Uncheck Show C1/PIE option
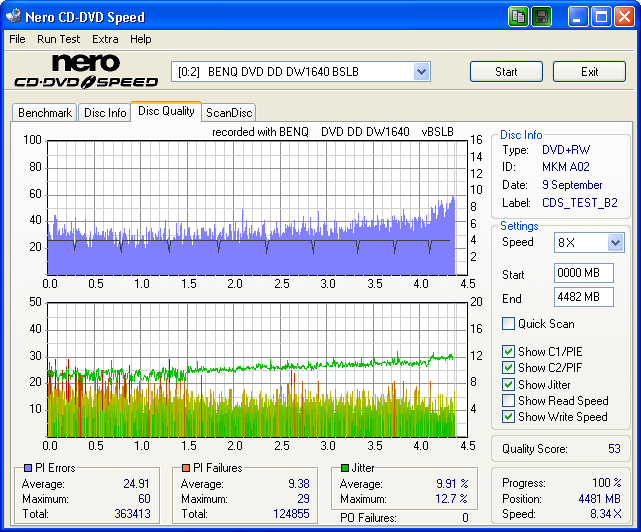Image resolution: width=641 pixels, height=532 pixels. [509, 352]
